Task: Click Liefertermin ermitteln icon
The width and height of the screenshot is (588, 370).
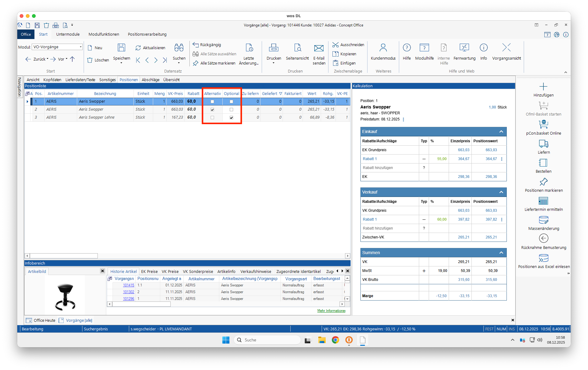Action: (543, 201)
